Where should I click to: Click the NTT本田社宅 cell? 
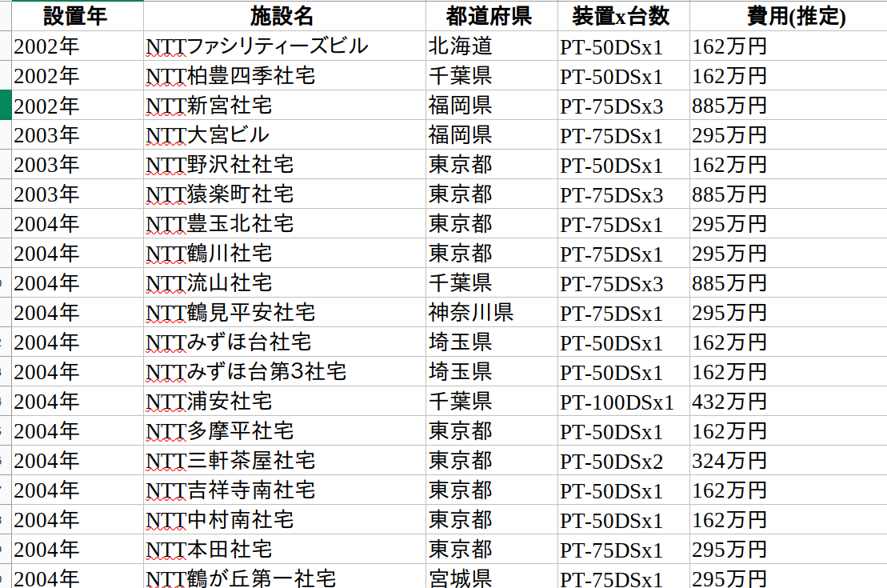pyautogui.click(x=285, y=550)
